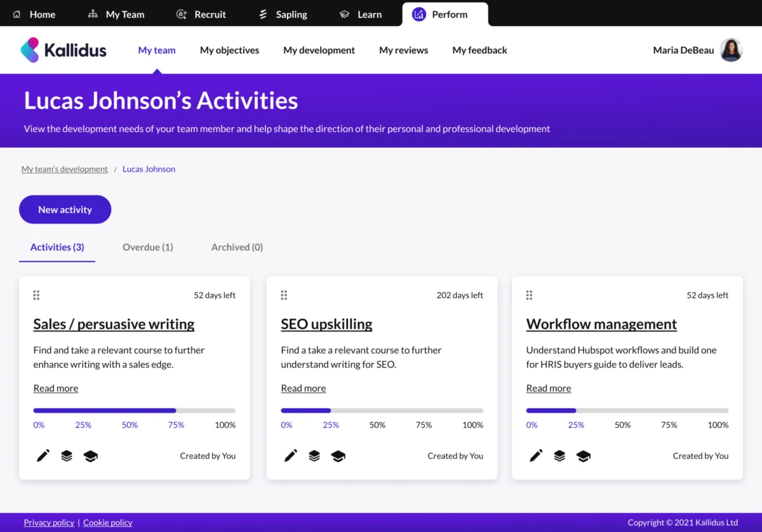The height and width of the screenshot is (532, 762).
Task: Set SEO upskilling progress to 50%
Action: click(x=377, y=425)
